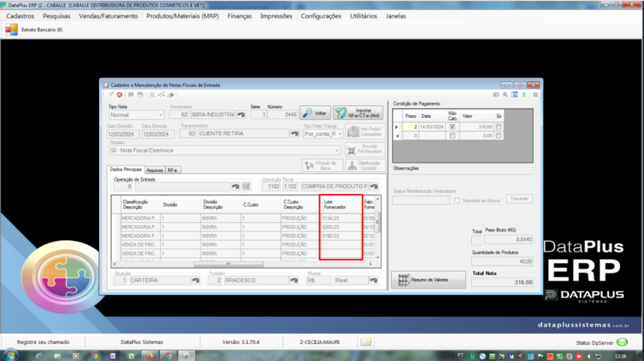Click the save diskette toolbar icon
Viewport: 644px width, 361px height.
pyautogui.click(x=131, y=95)
